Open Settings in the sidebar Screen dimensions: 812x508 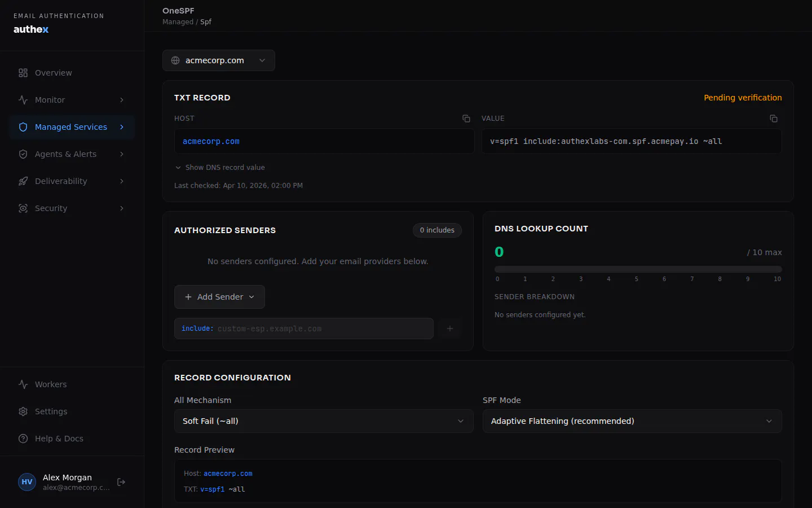[72, 411]
